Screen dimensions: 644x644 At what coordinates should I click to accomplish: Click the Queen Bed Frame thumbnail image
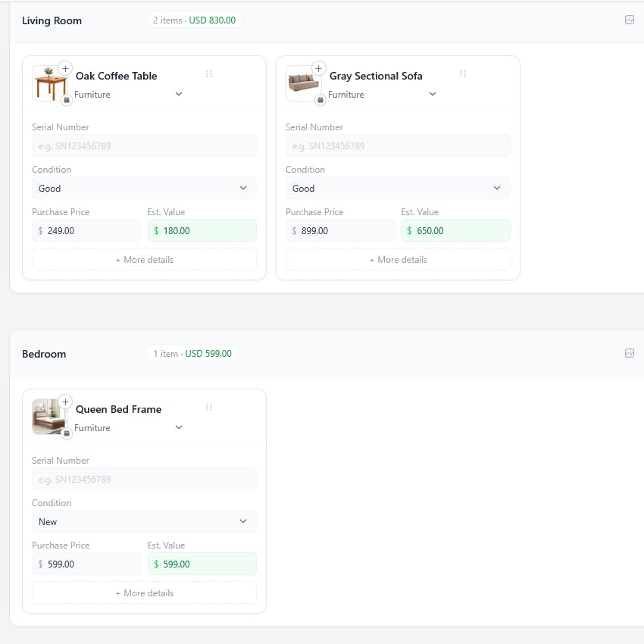[x=48, y=417]
